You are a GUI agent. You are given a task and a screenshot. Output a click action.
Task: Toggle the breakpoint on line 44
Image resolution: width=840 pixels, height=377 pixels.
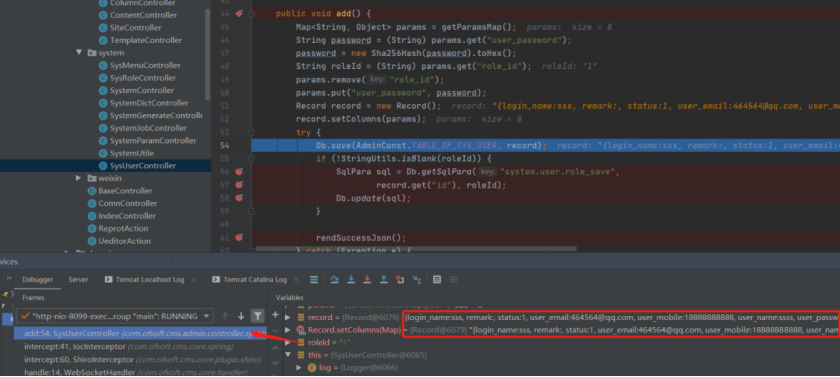tap(239, 13)
